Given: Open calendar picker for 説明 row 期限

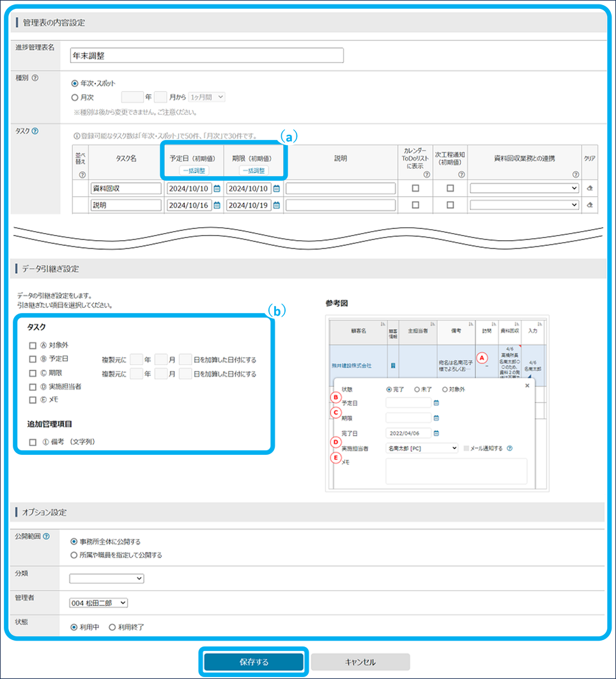Looking at the screenshot, I should pos(277,205).
